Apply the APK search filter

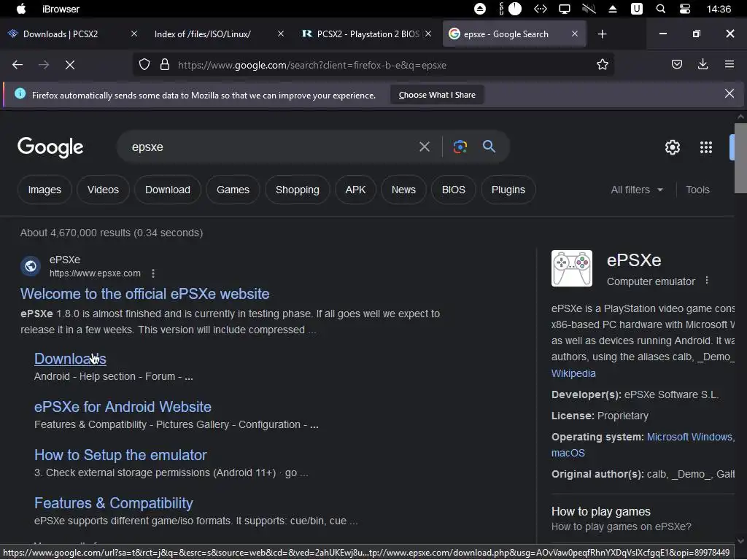pos(355,190)
